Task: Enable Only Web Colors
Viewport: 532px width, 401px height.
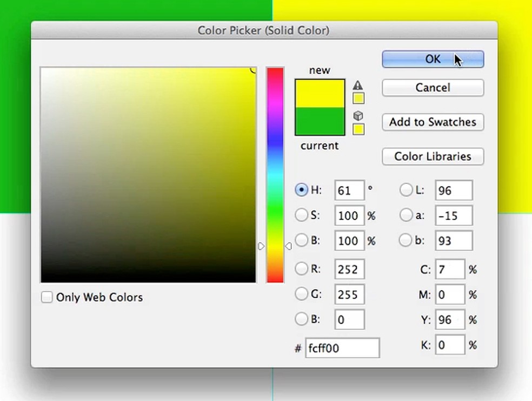Action: (47, 297)
